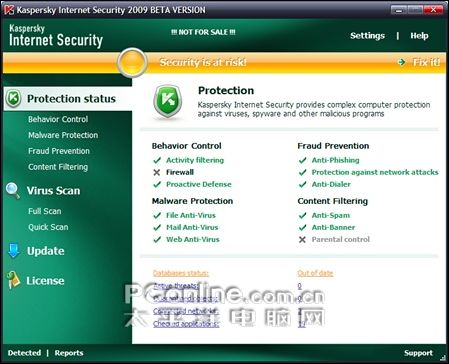The image size is (449, 364).
Task: Click the Detected link at the bottom
Action: point(24,353)
